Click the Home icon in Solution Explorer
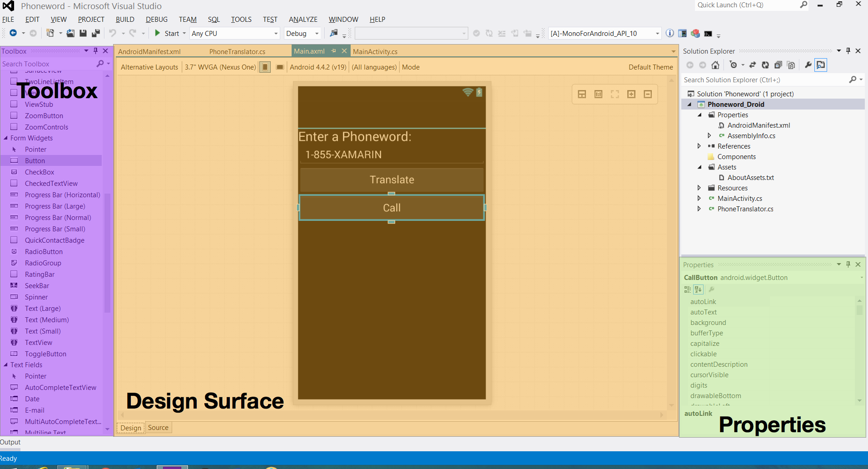Viewport: 868px width, 469px height. (x=715, y=65)
